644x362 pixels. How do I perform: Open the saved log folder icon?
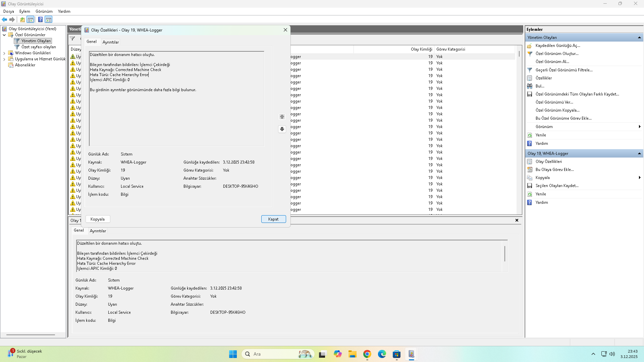click(530, 46)
